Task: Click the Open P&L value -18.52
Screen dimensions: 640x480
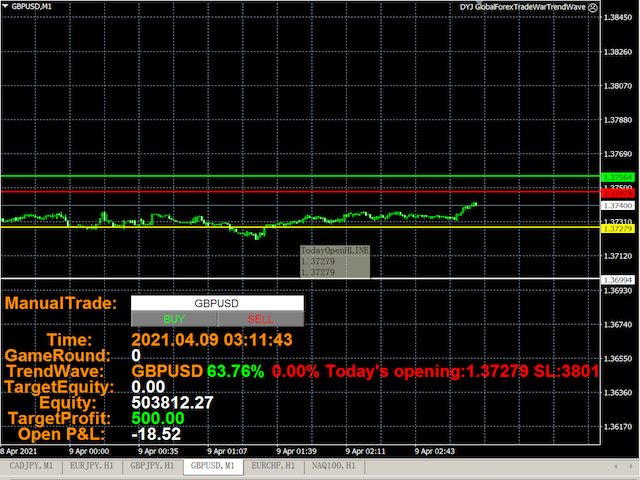Action: click(156, 434)
